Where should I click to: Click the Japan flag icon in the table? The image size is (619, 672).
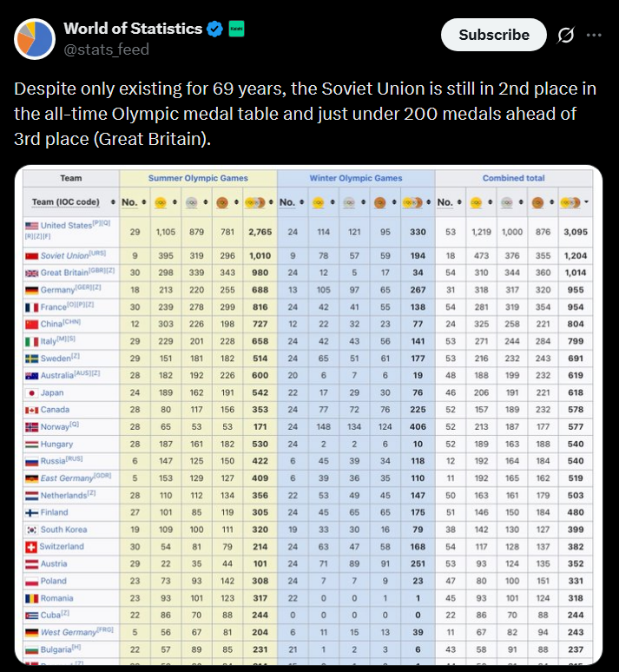[x=33, y=392]
